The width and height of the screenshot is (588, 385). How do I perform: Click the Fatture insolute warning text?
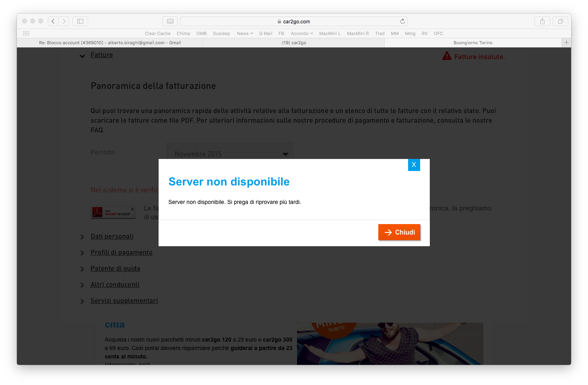(479, 57)
